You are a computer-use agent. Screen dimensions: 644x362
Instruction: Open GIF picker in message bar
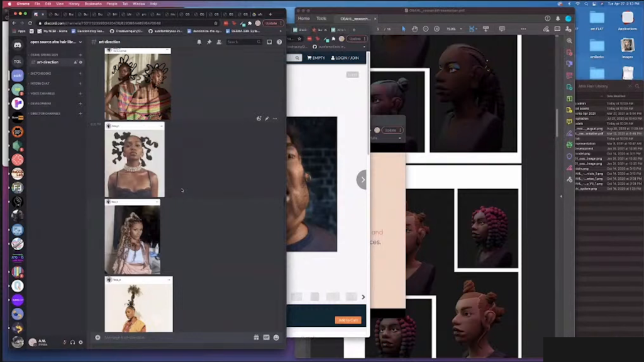(266, 337)
